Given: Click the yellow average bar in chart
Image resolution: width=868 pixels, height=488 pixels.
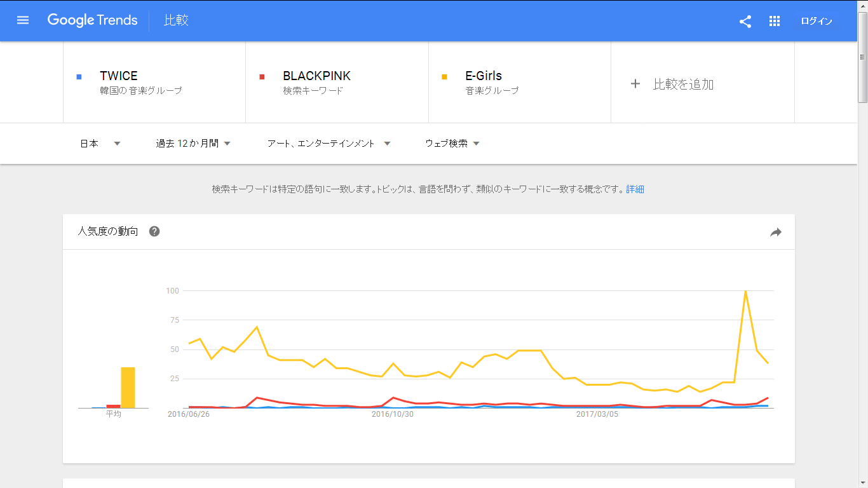Looking at the screenshot, I should 128,388.
